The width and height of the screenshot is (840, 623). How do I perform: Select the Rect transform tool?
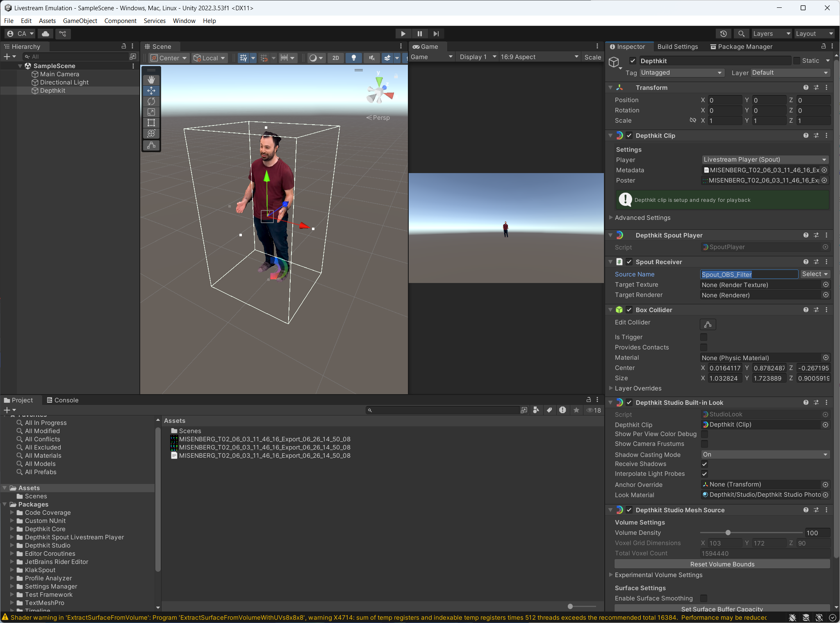tap(151, 123)
